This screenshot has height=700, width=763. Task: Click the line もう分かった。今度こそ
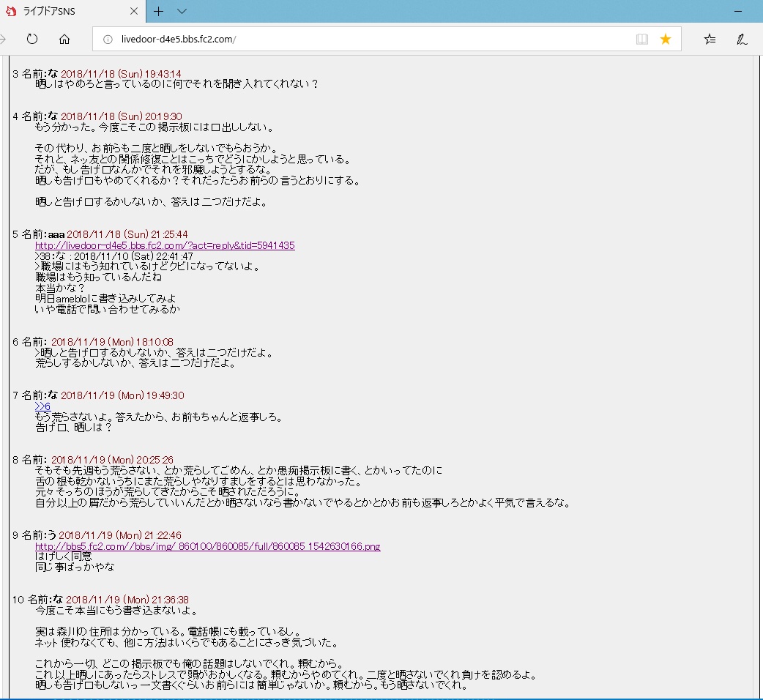pyautogui.click(x=155, y=127)
